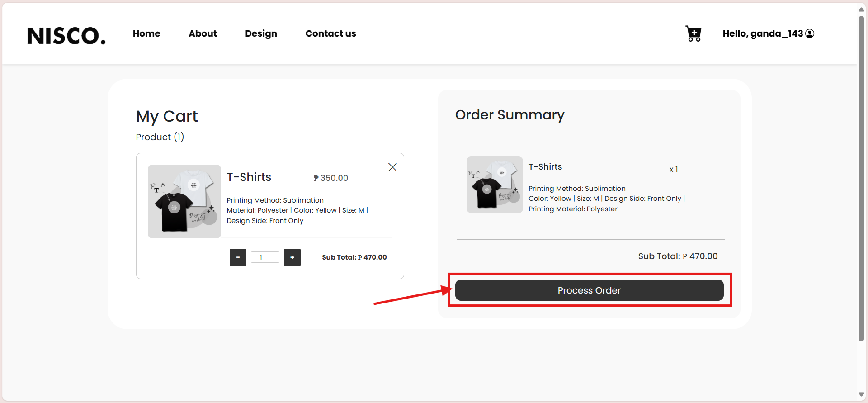Image resolution: width=868 pixels, height=403 pixels.
Task: Click the T-Shirts cart thumbnail image
Action: click(184, 201)
